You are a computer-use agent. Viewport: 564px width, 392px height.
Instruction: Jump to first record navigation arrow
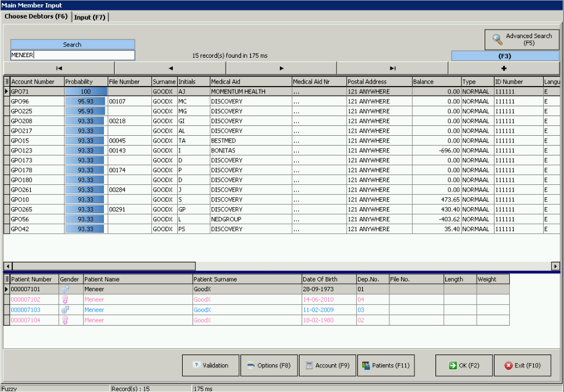point(59,68)
